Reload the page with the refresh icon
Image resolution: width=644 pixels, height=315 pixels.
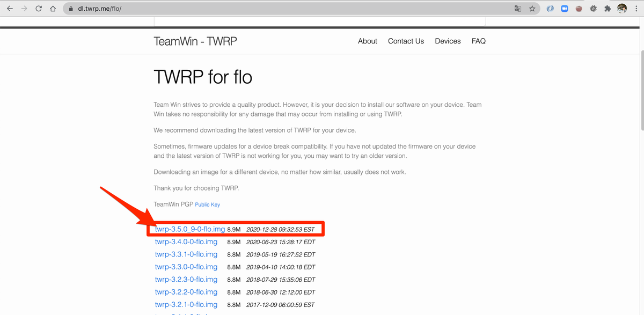(39, 9)
